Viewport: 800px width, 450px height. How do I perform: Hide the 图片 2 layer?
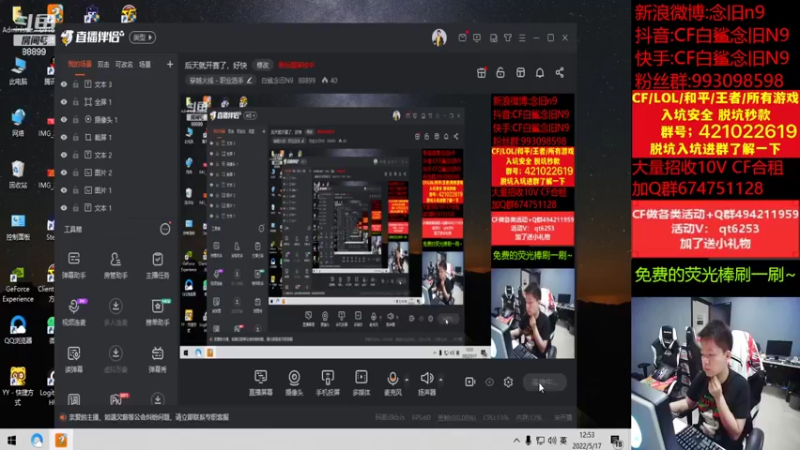pyautogui.click(x=64, y=172)
